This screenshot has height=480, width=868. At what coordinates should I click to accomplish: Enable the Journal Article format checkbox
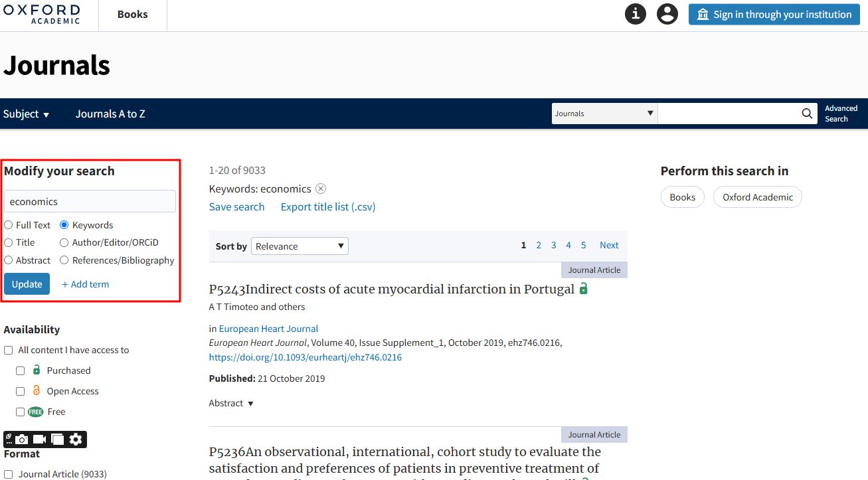pos(9,474)
